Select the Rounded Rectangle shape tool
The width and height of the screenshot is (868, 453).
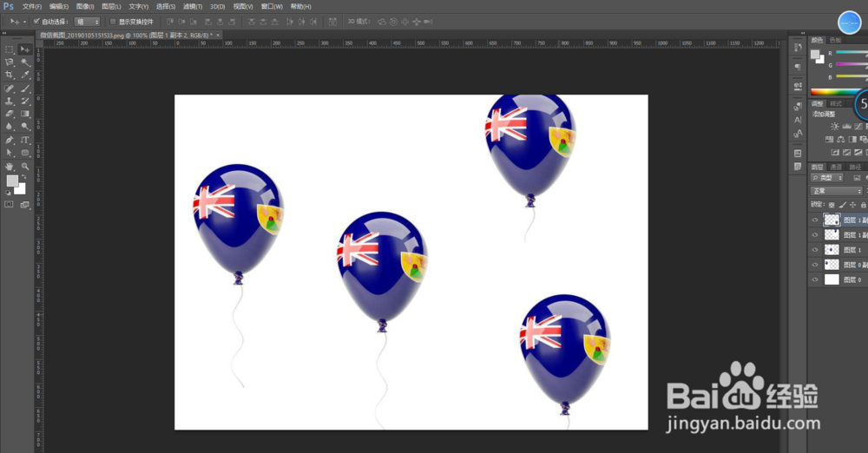tap(25, 153)
